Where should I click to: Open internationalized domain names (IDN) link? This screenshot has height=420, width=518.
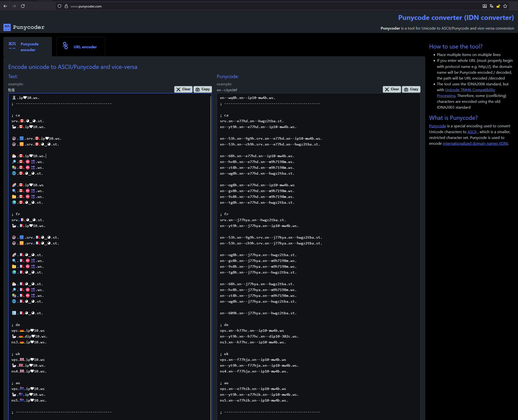475,144
